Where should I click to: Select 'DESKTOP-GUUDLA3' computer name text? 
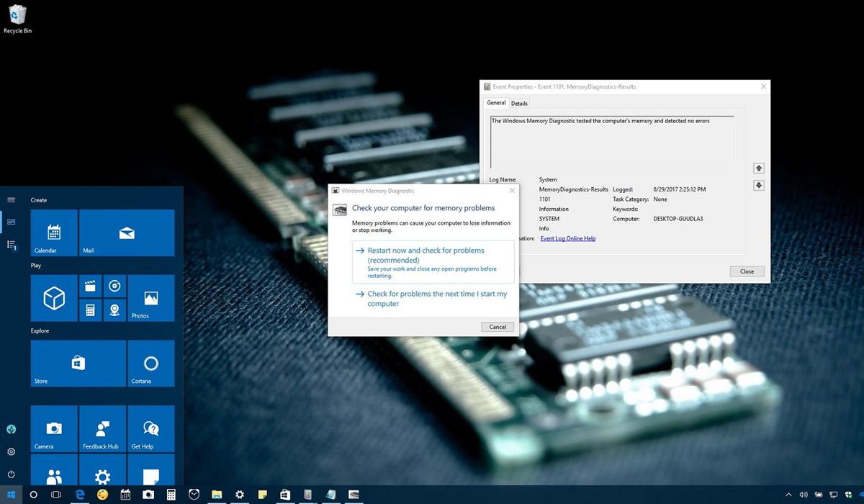[x=678, y=219]
